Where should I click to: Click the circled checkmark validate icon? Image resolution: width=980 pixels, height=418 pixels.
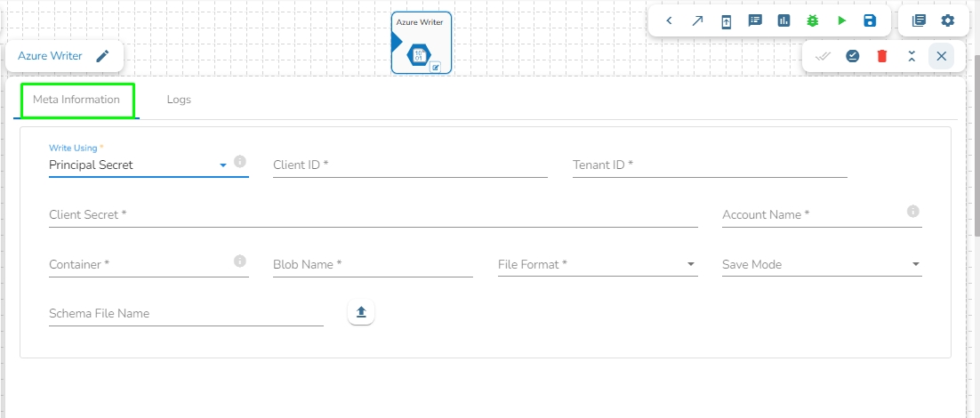click(853, 56)
